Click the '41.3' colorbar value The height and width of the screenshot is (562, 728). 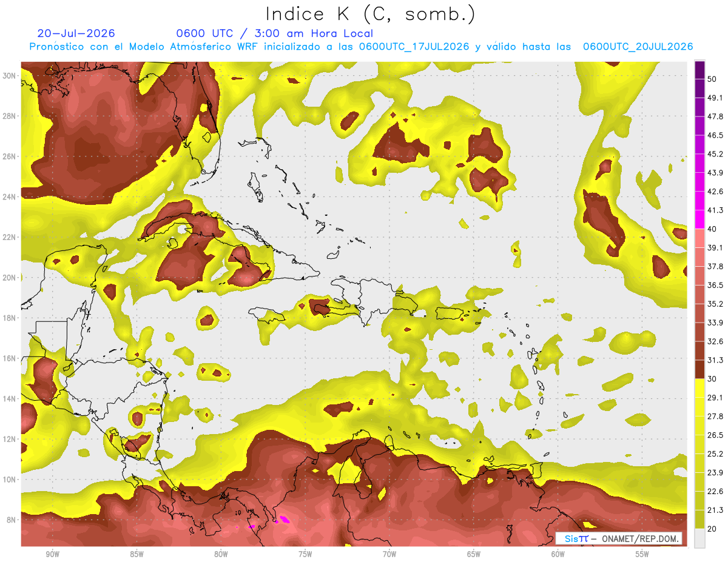click(x=715, y=210)
